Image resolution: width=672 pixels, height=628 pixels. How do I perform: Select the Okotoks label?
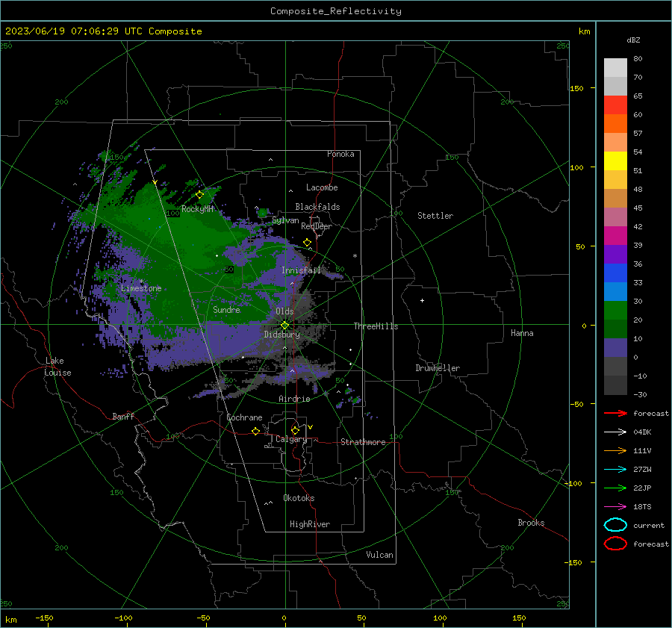[299, 498]
